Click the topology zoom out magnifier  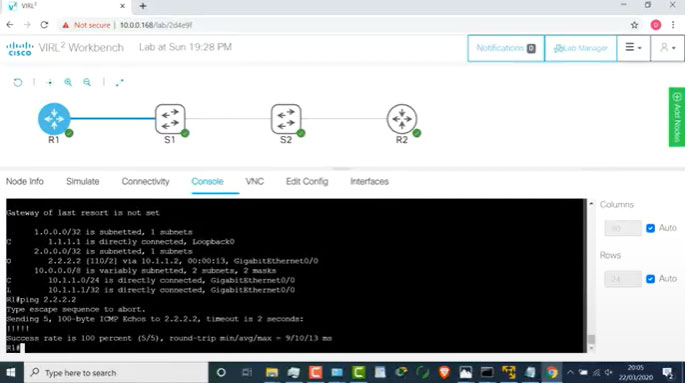87,82
